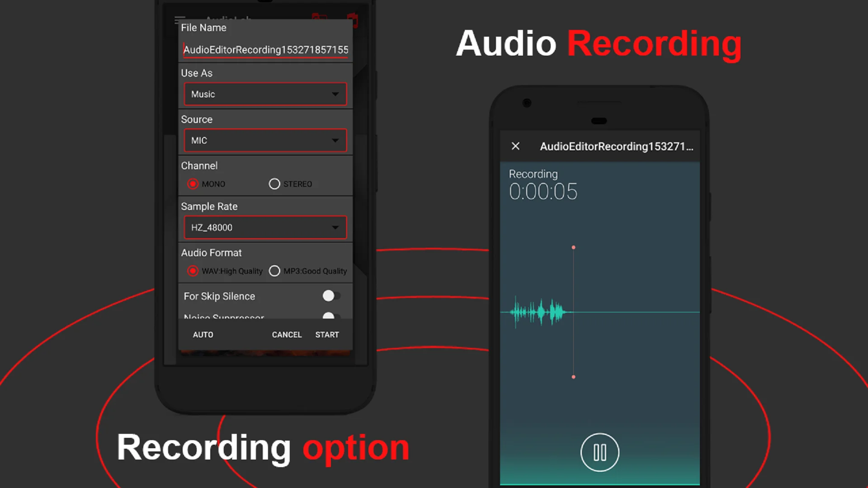Click the CANCEL button to dismiss
The height and width of the screenshot is (488, 868).
(287, 334)
